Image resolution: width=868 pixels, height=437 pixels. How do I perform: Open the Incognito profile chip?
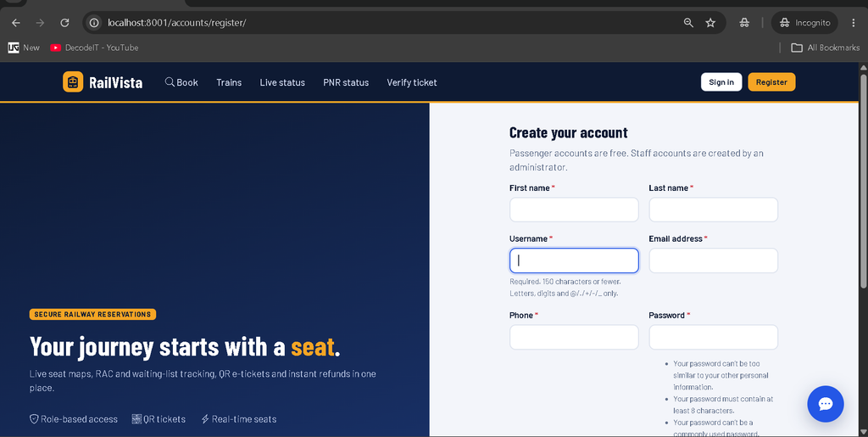point(804,23)
